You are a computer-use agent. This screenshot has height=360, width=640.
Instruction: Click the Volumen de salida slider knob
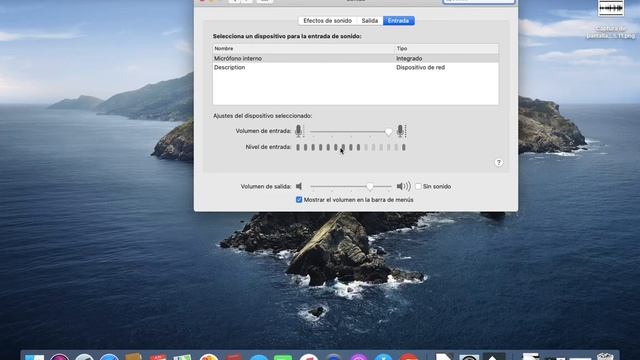tap(370, 187)
